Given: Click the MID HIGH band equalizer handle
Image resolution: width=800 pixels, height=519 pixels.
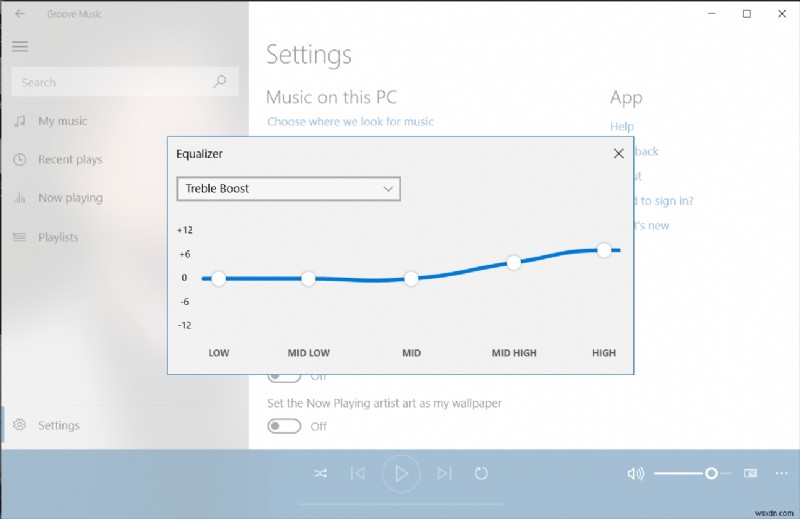Looking at the screenshot, I should [x=514, y=263].
